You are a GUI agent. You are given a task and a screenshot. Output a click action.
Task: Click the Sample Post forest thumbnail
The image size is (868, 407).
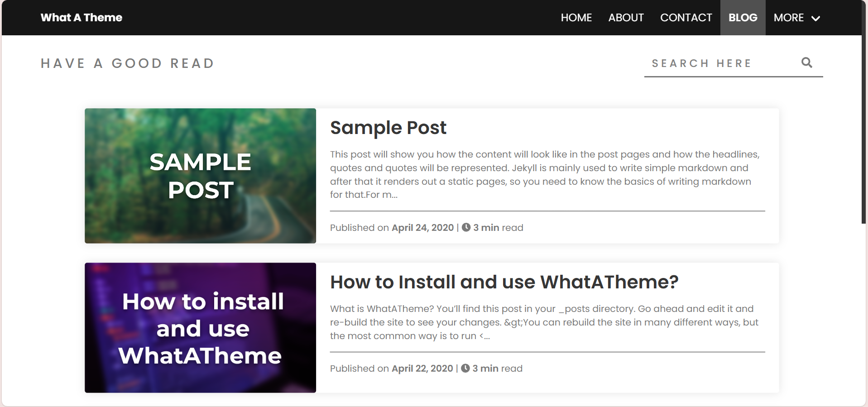(200, 176)
